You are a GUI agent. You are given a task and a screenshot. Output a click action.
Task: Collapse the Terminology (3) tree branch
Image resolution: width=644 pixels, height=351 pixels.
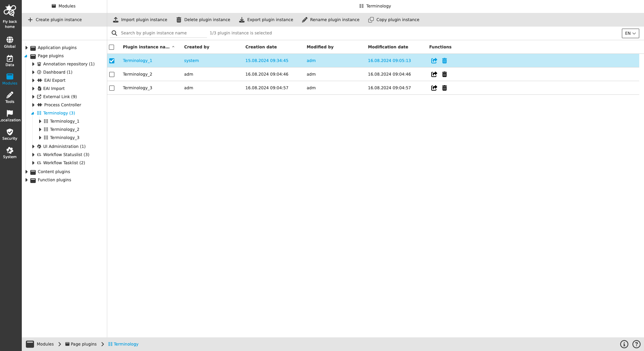click(x=33, y=113)
